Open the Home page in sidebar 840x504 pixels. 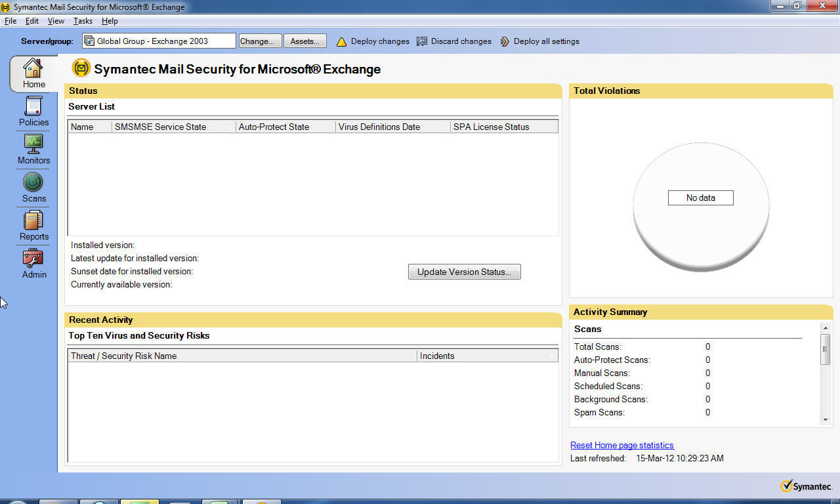coord(33,74)
